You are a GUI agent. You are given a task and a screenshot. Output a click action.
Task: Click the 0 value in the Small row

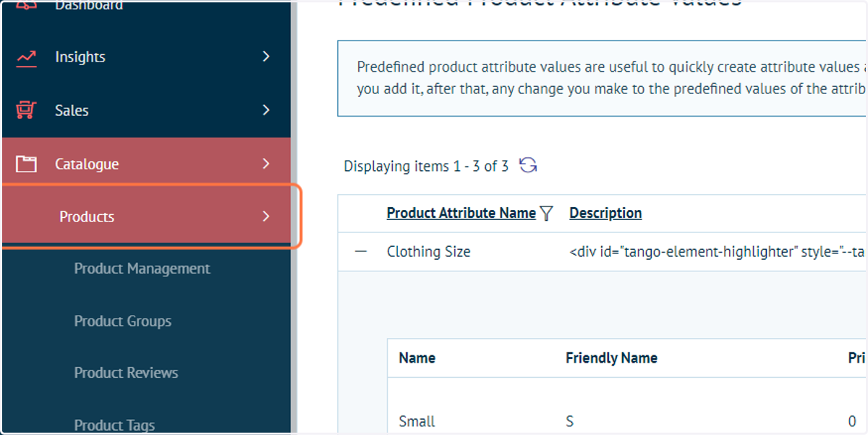tap(852, 421)
